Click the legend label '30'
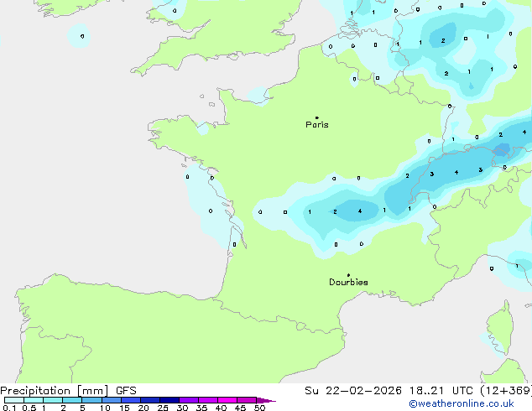 coord(182,408)
